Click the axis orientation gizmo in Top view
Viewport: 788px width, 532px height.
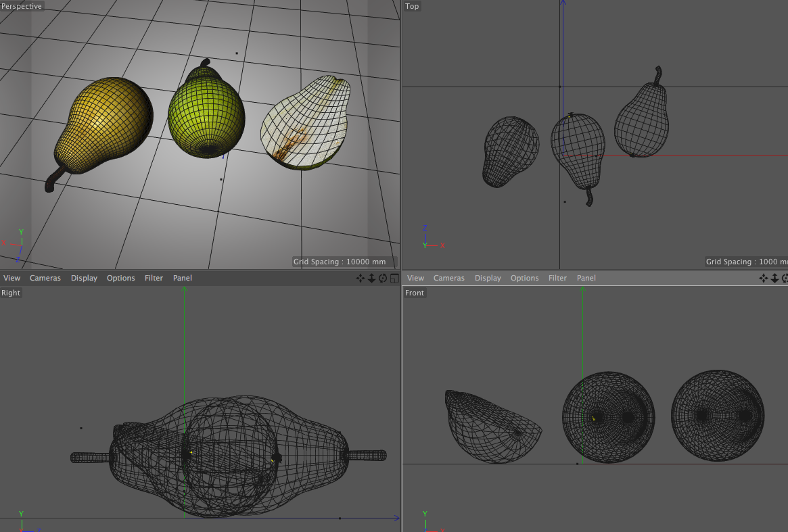[432, 238]
